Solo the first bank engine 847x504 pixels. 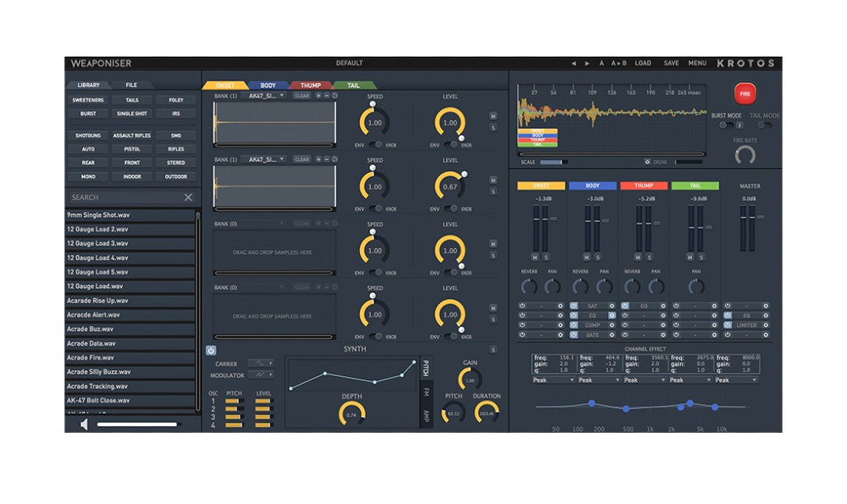pos(493,128)
